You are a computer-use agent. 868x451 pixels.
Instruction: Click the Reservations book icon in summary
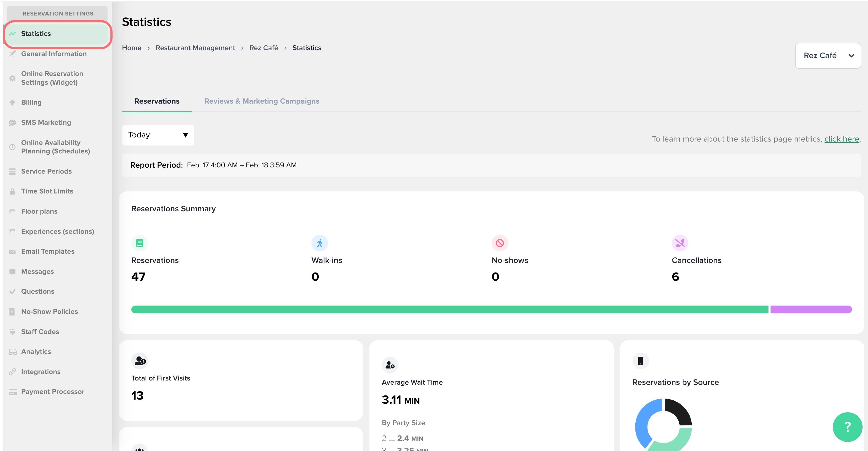tap(140, 243)
